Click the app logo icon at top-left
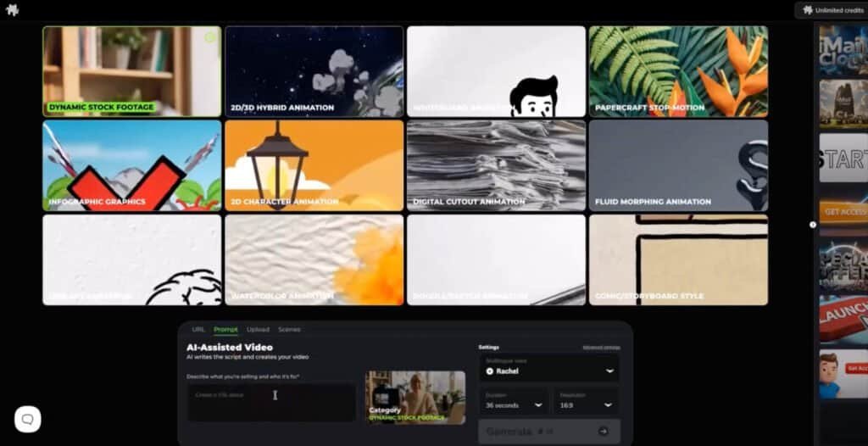Image resolution: width=868 pixels, height=446 pixels. click(x=12, y=10)
